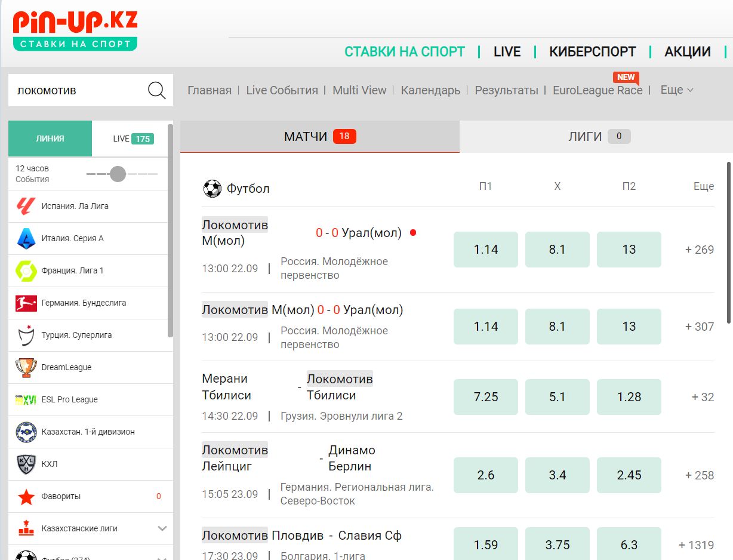Screen dimensions: 733x560
Task: Open Live События link
Action: (282, 90)
